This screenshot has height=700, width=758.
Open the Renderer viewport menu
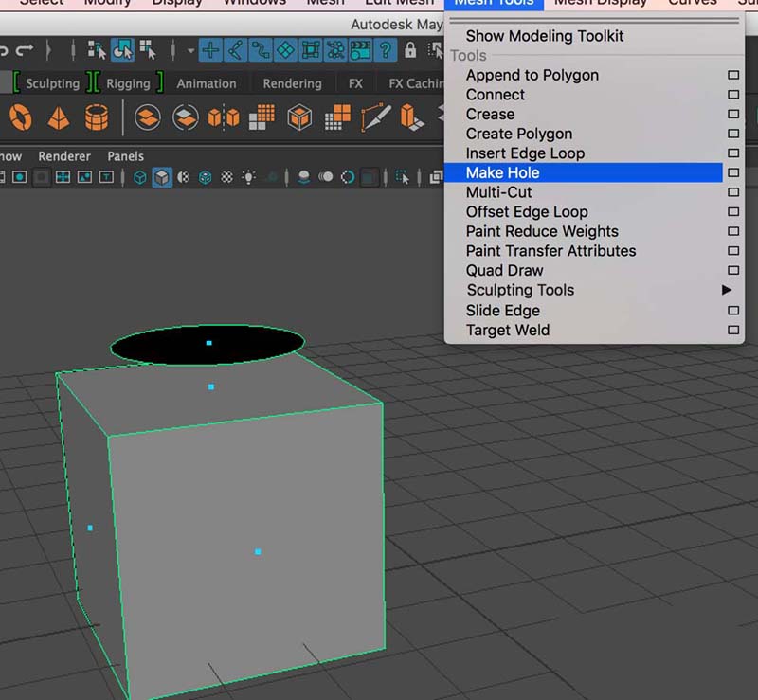[64, 156]
